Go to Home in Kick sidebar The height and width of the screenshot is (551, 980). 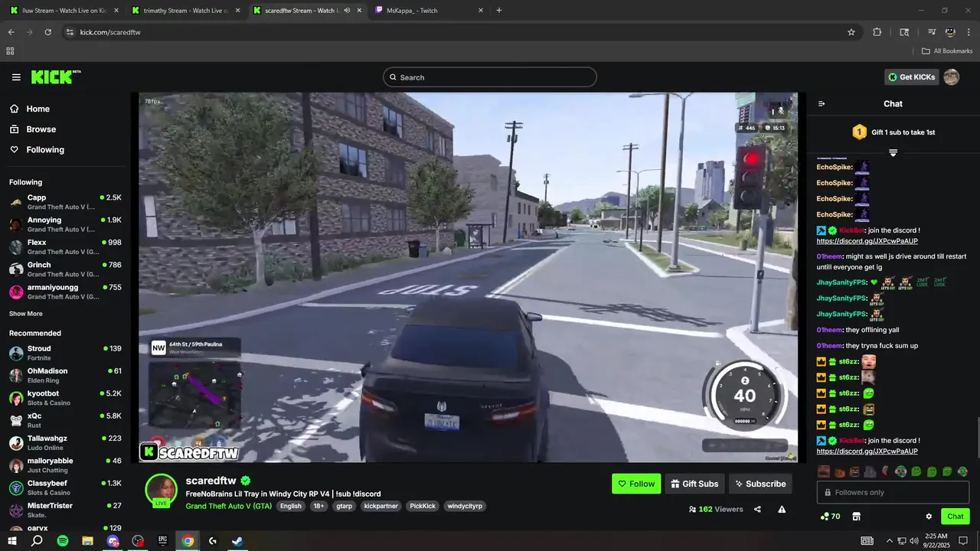(x=29, y=109)
